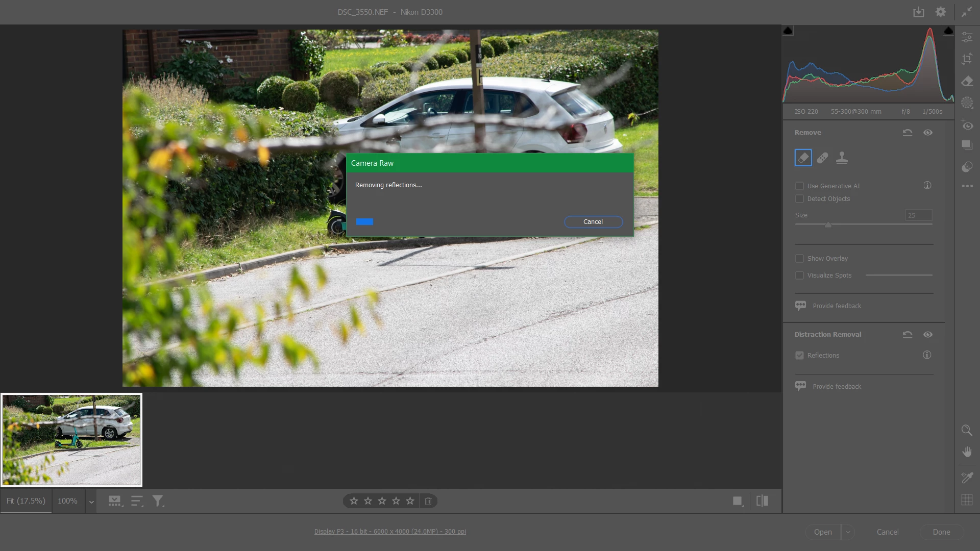Select the Hand pan tool
Viewport: 980px width, 551px height.
pyautogui.click(x=967, y=452)
